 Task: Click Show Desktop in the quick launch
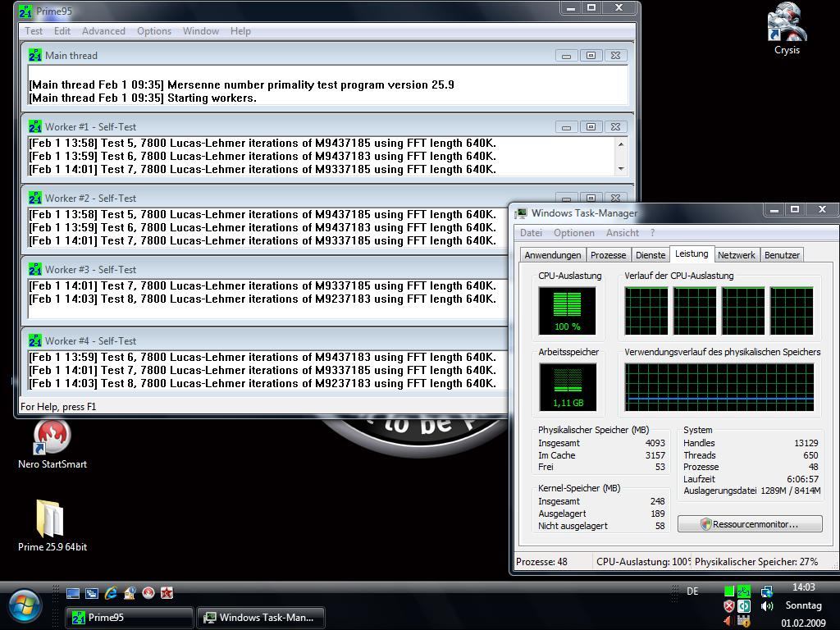[73, 593]
